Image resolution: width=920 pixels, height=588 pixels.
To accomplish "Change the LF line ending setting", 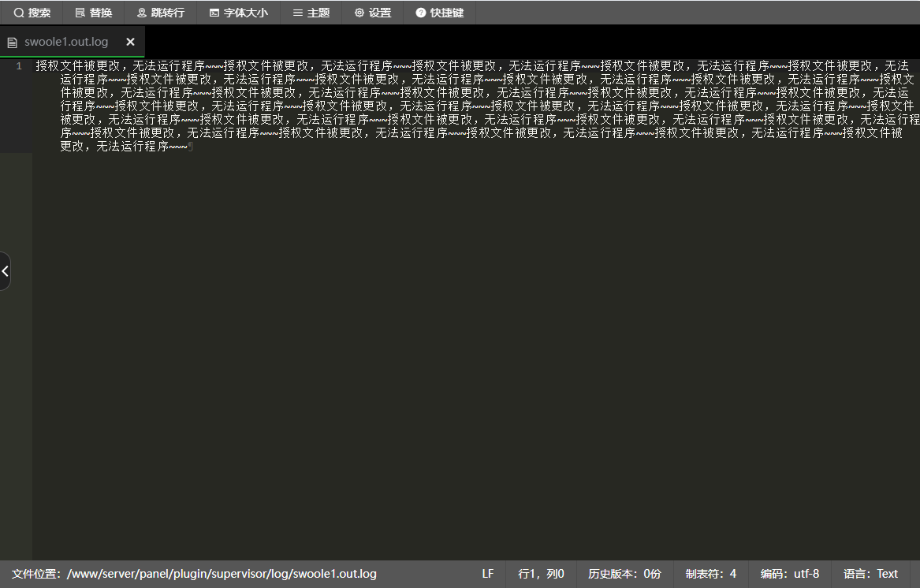I will coord(487,573).
